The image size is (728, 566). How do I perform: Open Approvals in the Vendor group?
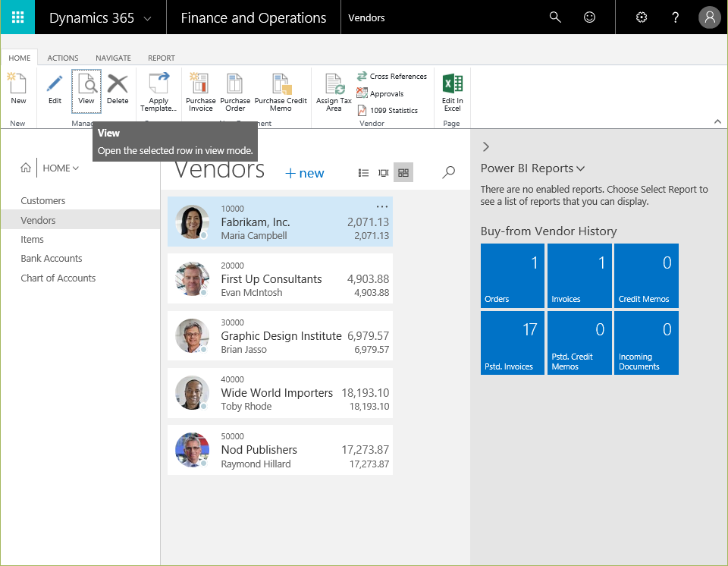380,93
